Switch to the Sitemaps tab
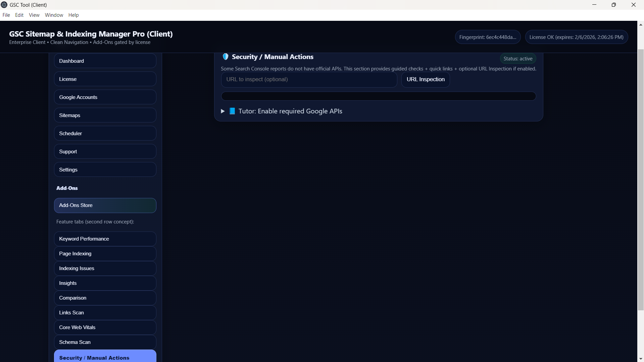The image size is (644, 362). tap(105, 115)
